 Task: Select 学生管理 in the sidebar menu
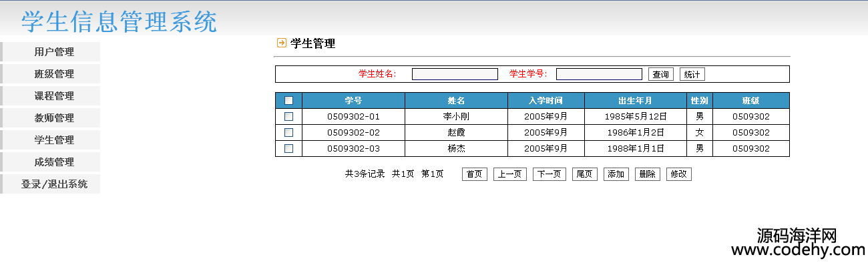pyautogui.click(x=51, y=140)
